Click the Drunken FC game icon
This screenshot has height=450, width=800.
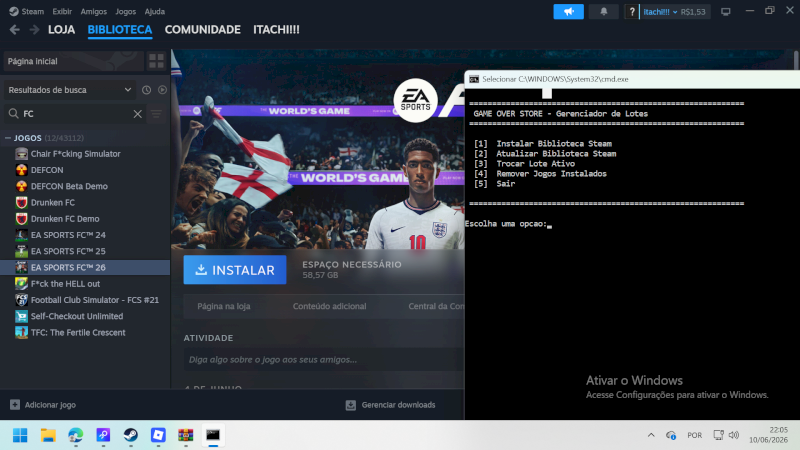pyautogui.click(x=21, y=203)
